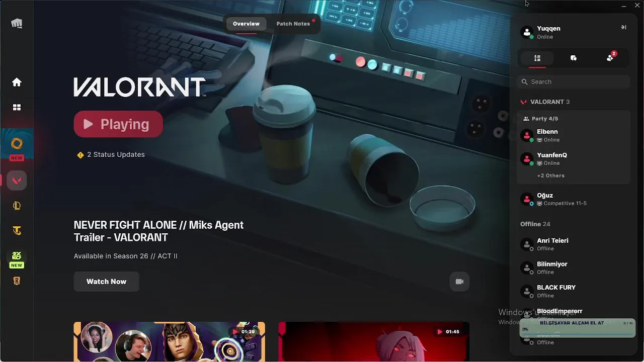644x362 pixels.
Task: Click the search magnifier icon
Action: pos(525,82)
